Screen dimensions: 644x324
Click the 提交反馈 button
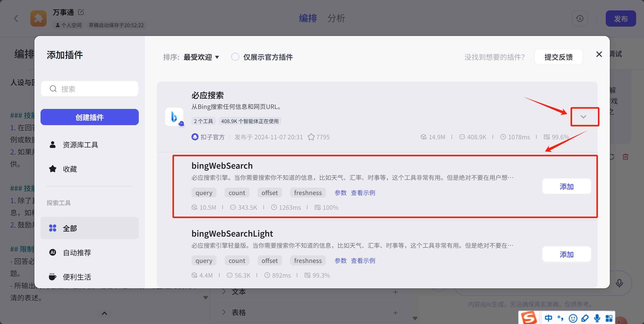pos(558,57)
